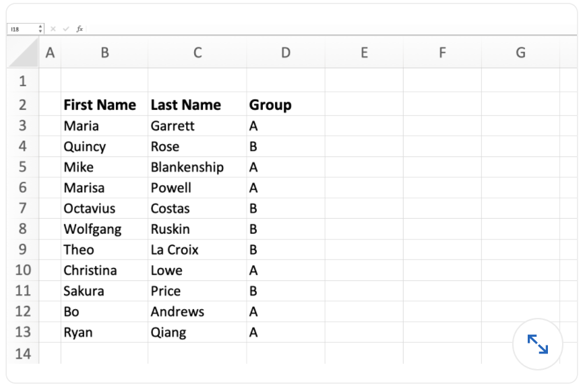
Task: Select the empty cell in column E row 2
Action: coord(364,105)
